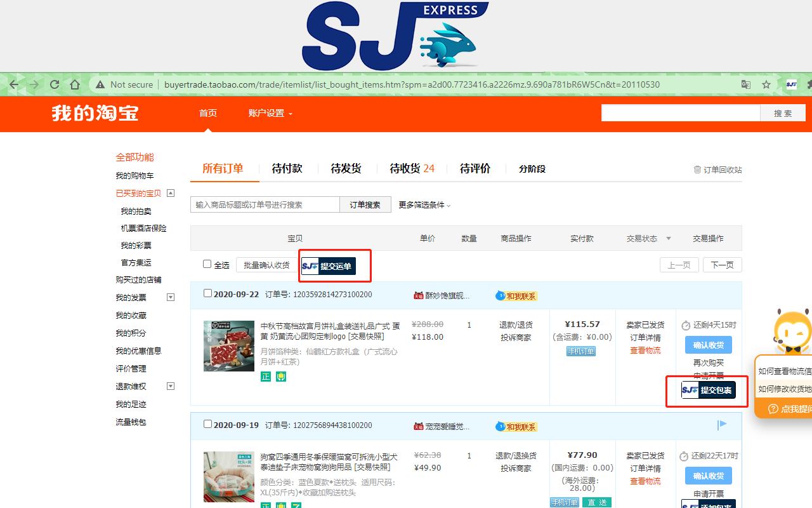Tick the checkbox for the 2020-09-19 order
This screenshot has width=812, height=508.
point(207,424)
